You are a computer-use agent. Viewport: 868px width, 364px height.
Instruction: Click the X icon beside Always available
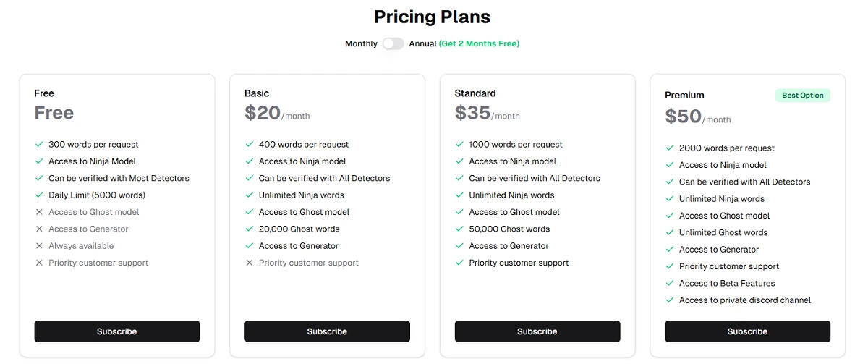coord(39,246)
